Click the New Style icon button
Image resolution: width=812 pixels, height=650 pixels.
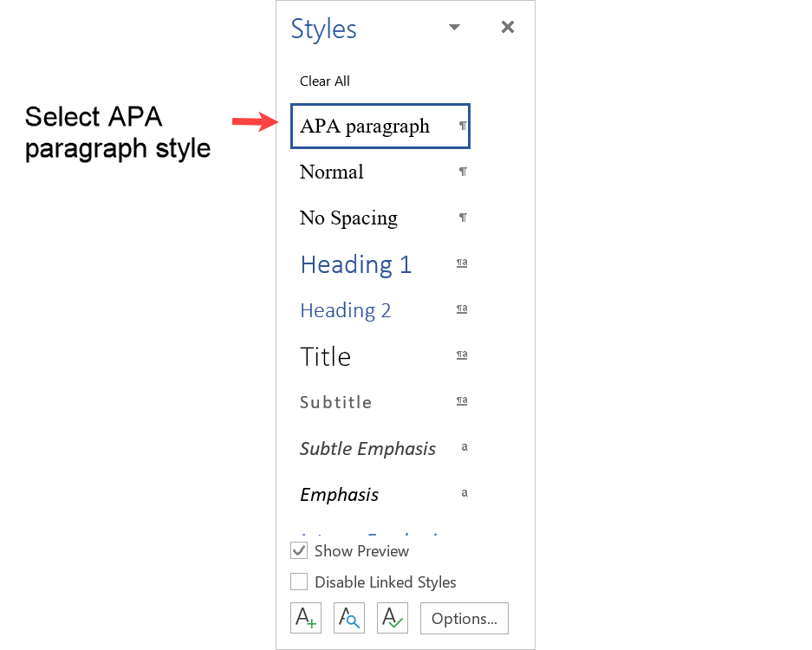coord(306,618)
